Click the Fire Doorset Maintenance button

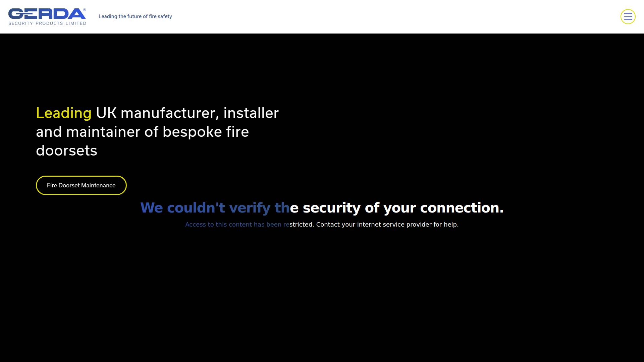(x=81, y=185)
